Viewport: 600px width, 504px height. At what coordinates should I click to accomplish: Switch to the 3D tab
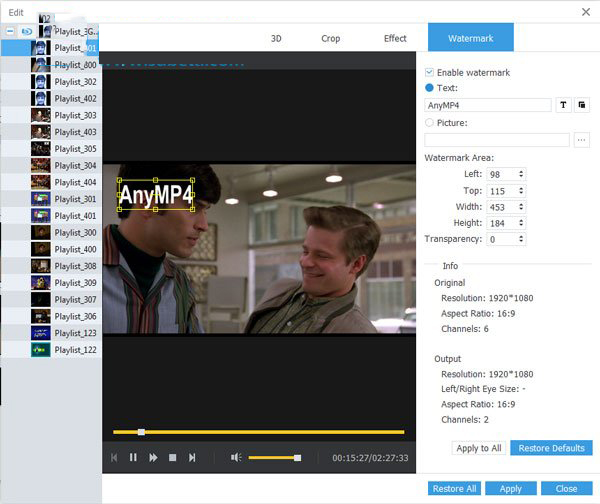click(x=276, y=38)
